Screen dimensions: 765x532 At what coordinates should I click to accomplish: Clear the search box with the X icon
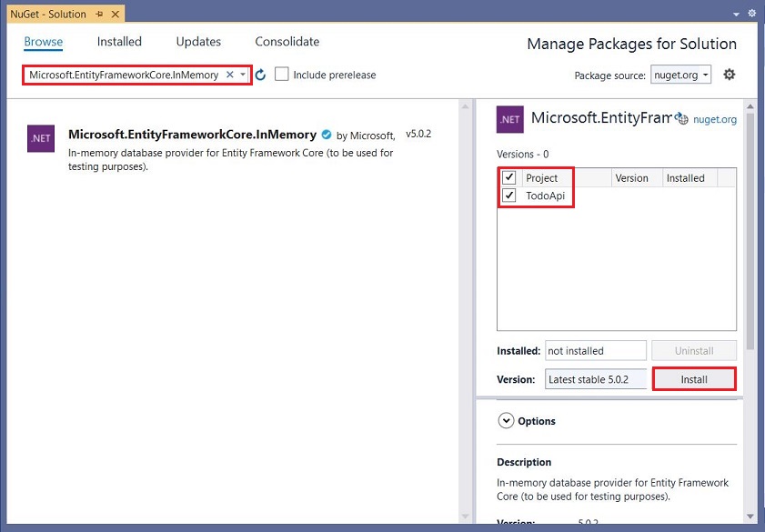coord(229,75)
